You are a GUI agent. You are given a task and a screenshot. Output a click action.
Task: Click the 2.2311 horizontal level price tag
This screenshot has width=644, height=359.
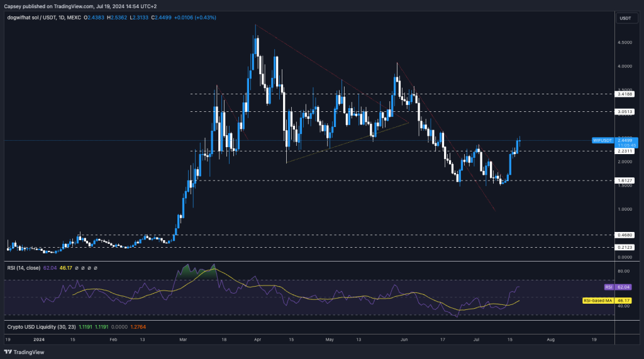click(x=625, y=151)
